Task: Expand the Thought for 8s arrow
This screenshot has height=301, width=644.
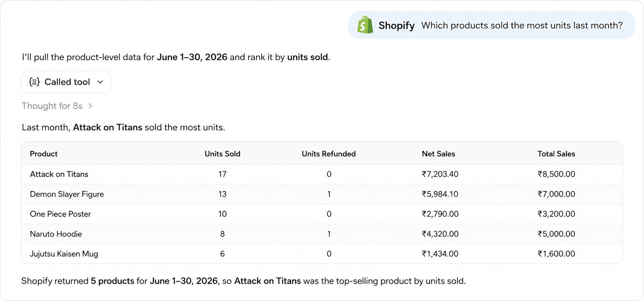Action: [x=91, y=106]
